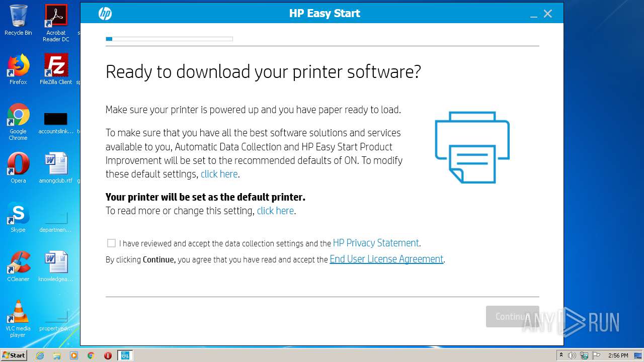The height and width of the screenshot is (362, 644).
Task: Close the HP Easy Start window
Action: point(548,14)
